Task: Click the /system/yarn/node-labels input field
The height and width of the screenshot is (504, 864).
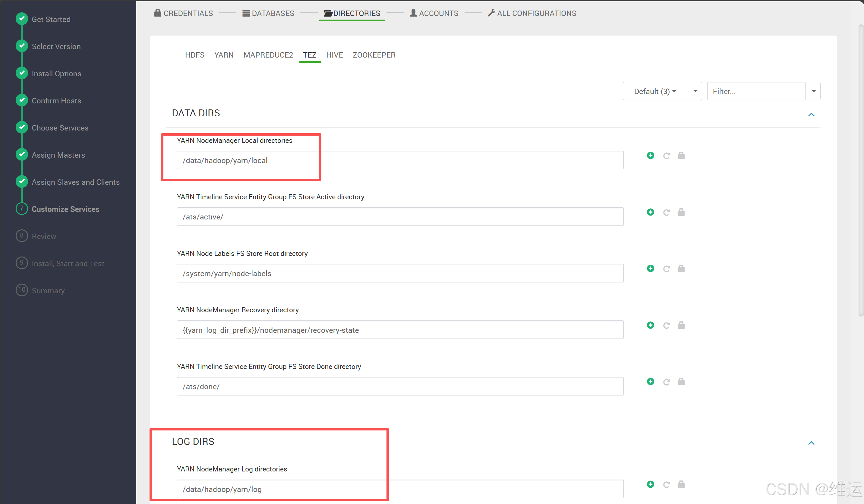Action: pyautogui.click(x=400, y=273)
